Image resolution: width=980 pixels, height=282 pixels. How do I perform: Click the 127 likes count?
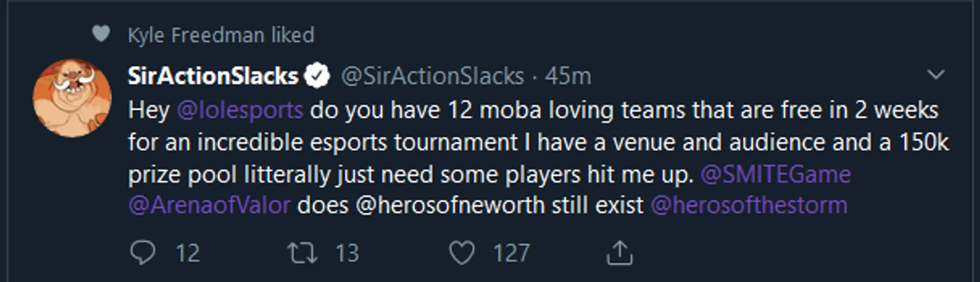[511, 254]
